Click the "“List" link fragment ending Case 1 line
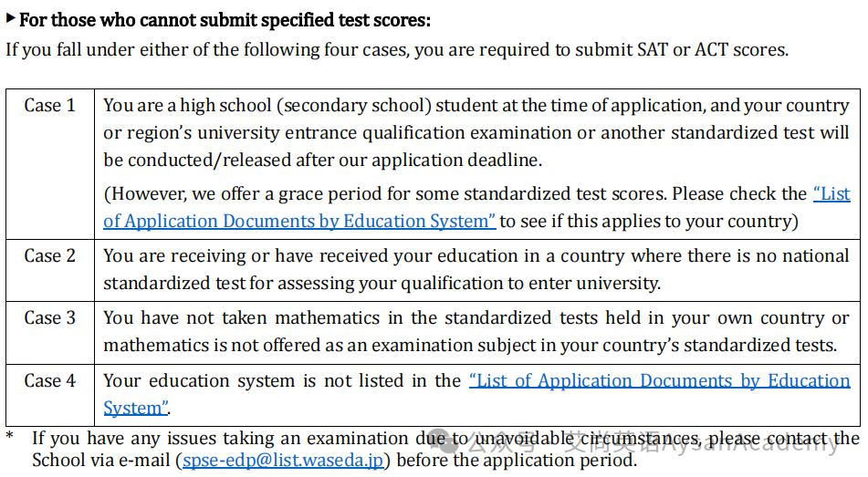 (x=831, y=193)
